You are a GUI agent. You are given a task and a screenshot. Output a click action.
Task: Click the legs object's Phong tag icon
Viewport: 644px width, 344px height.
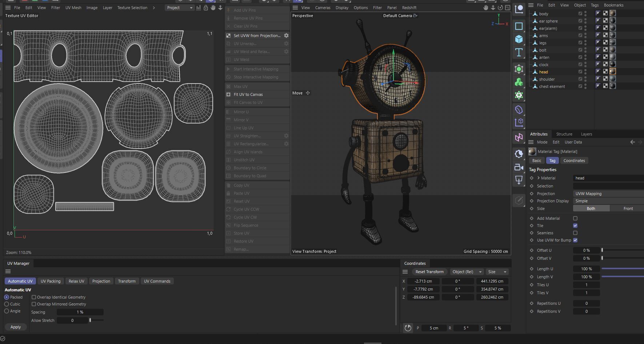coord(598,43)
